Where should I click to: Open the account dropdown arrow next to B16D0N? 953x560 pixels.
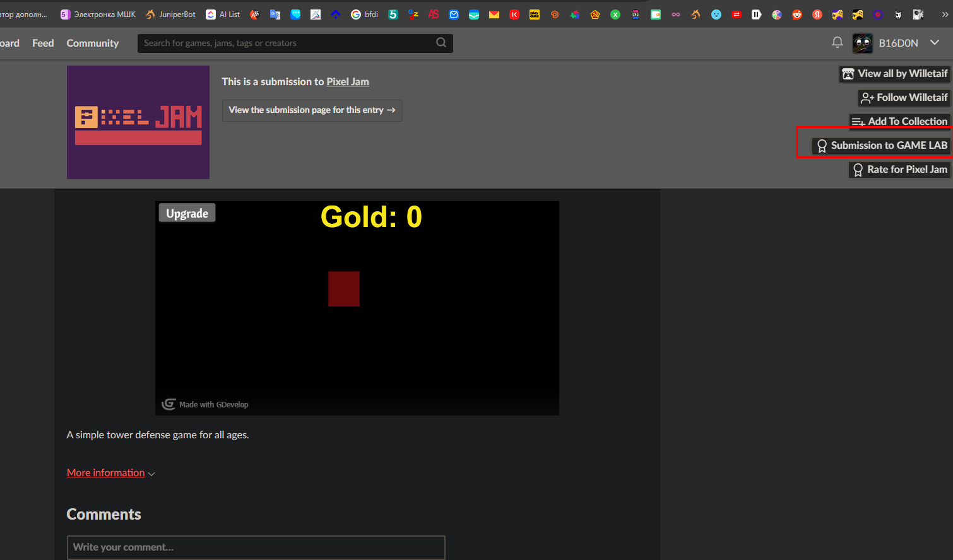tap(935, 43)
